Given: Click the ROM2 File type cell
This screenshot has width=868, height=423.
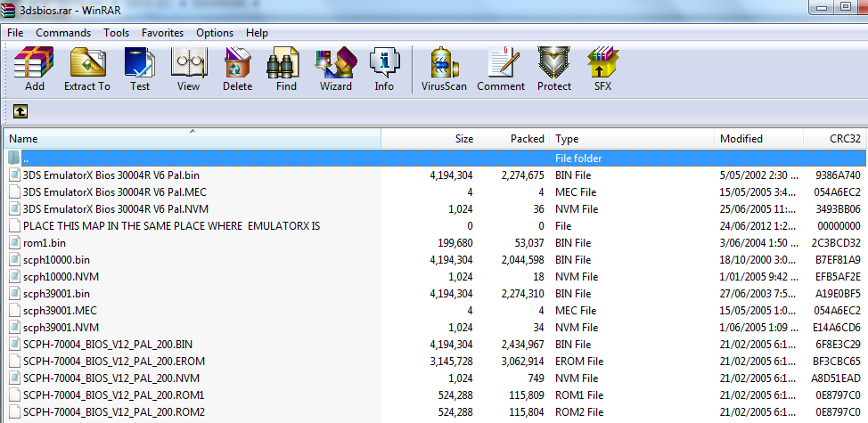Looking at the screenshot, I should 579,412.
